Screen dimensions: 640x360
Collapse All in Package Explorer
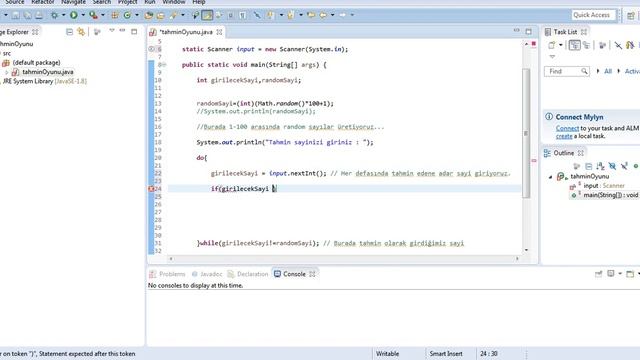pyautogui.click(x=69, y=32)
